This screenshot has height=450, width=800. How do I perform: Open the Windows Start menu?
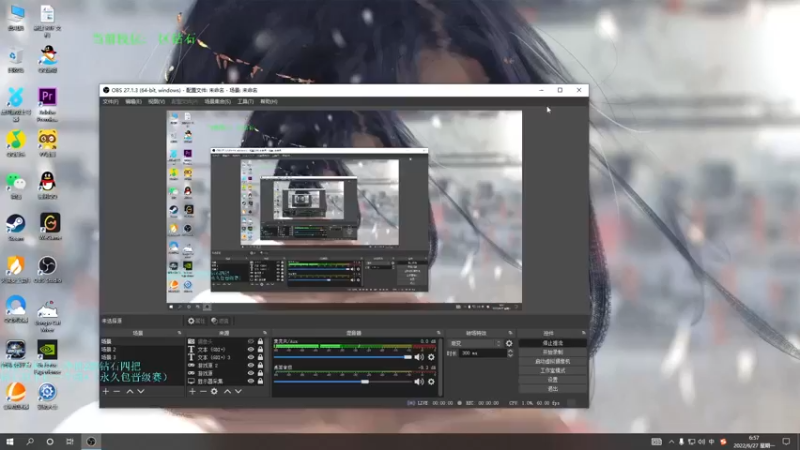10,441
